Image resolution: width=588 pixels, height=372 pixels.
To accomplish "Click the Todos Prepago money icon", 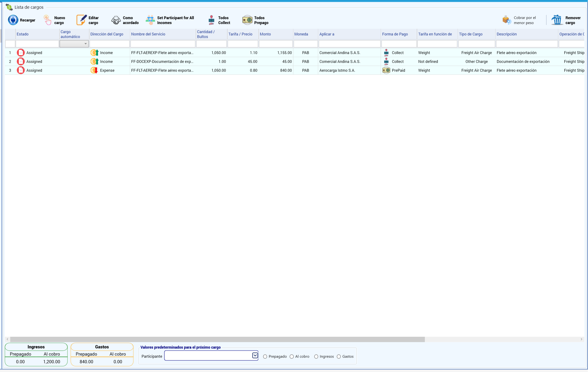I will 247,20.
